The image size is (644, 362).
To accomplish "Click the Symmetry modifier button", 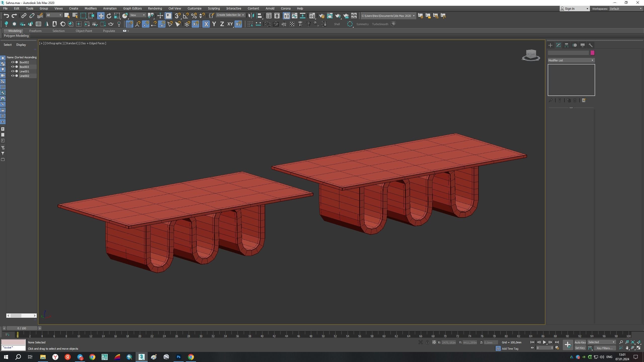I will pos(362,24).
